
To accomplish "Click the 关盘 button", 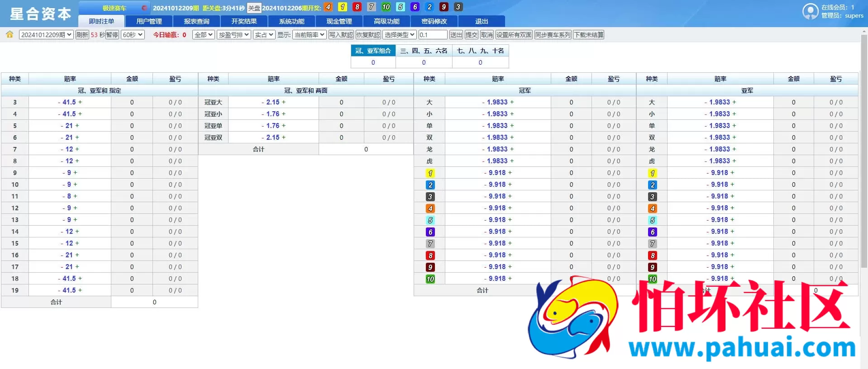I will click(254, 8).
